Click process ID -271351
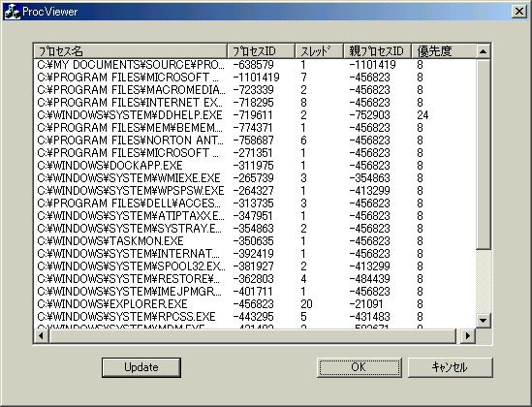 click(x=253, y=153)
